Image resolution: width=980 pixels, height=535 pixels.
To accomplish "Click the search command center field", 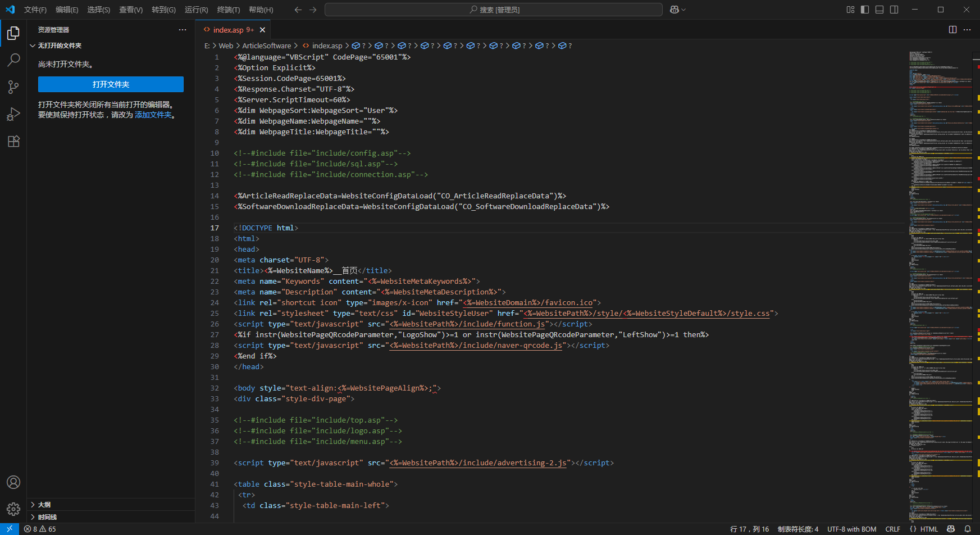I will (493, 10).
